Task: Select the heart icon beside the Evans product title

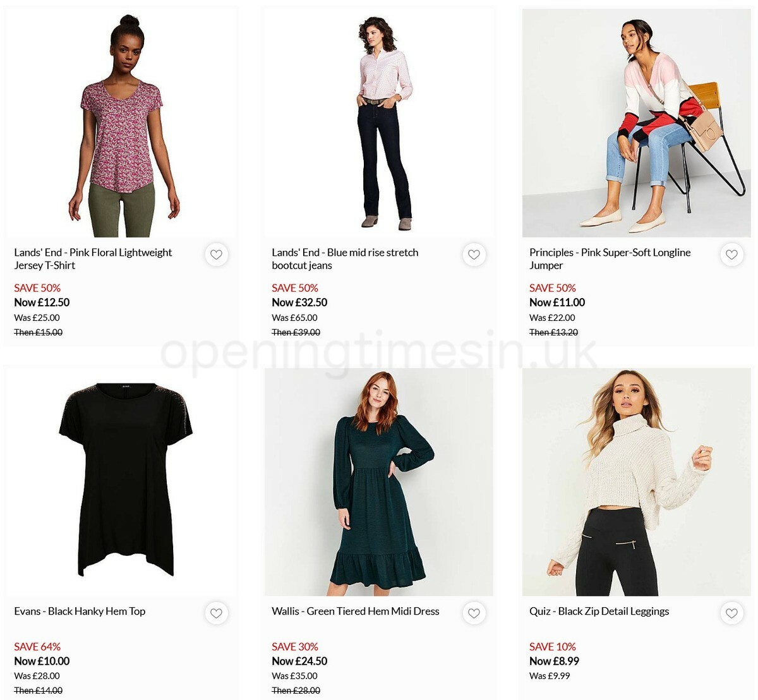Action: pyautogui.click(x=216, y=613)
